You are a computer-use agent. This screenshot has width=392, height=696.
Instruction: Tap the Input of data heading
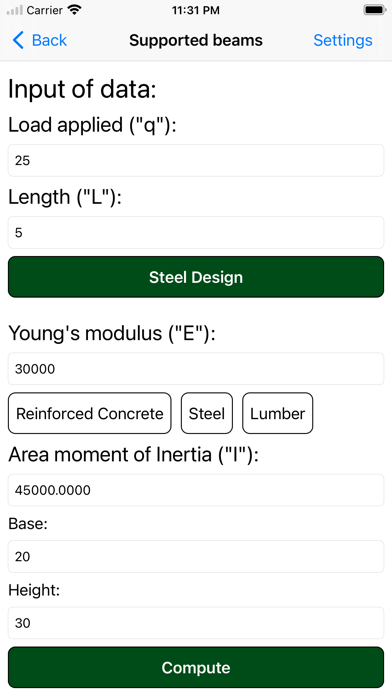coord(82,89)
